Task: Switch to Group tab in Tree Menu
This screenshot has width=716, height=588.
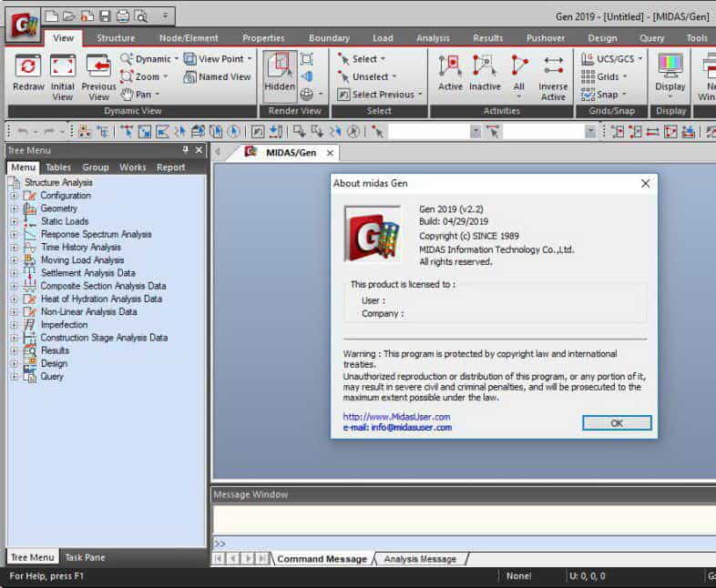Action: pos(96,167)
